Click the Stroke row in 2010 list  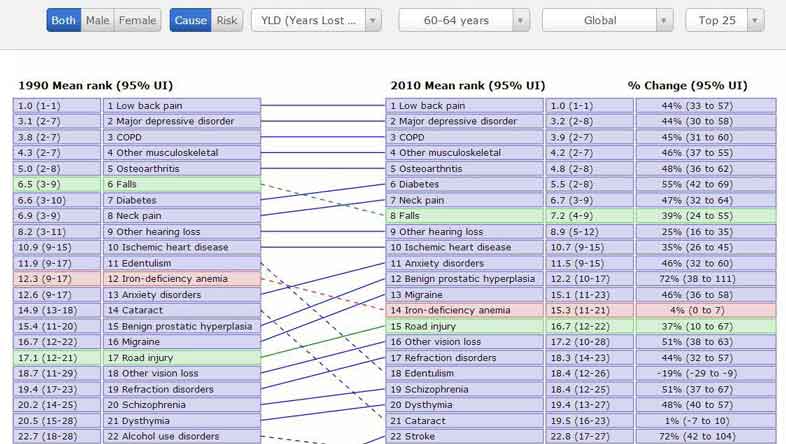tap(465, 436)
